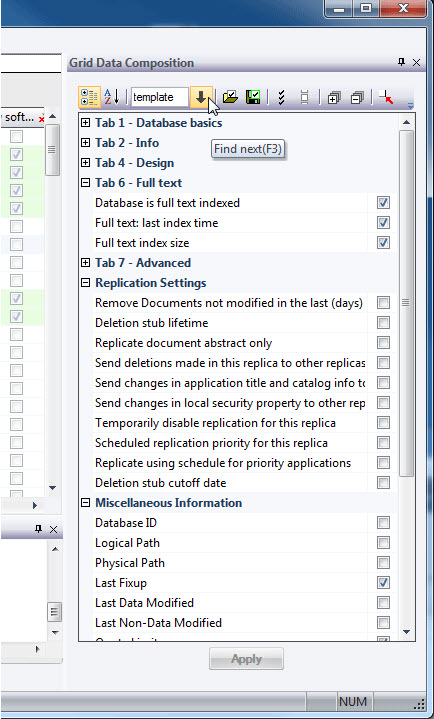The image size is (434, 719).
Task: Close the Grid Data Composition panel
Action: click(x=417, y=62)
